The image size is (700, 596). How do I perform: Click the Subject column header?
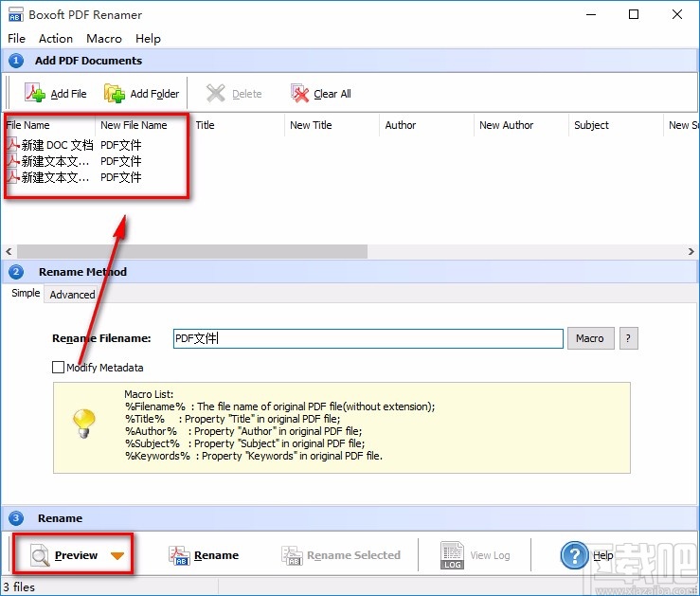coord(616,125)
